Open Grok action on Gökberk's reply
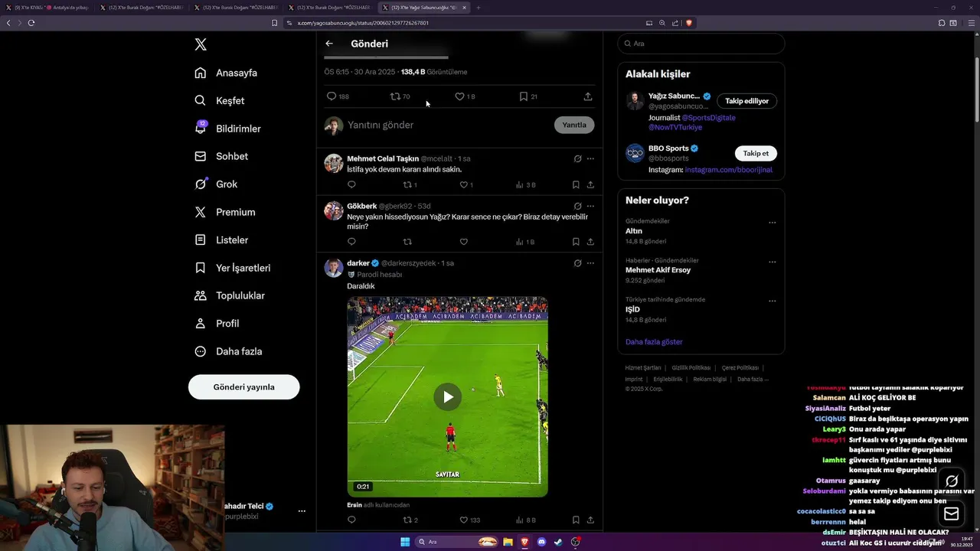980x551 pixels. (x=577, y=206)
